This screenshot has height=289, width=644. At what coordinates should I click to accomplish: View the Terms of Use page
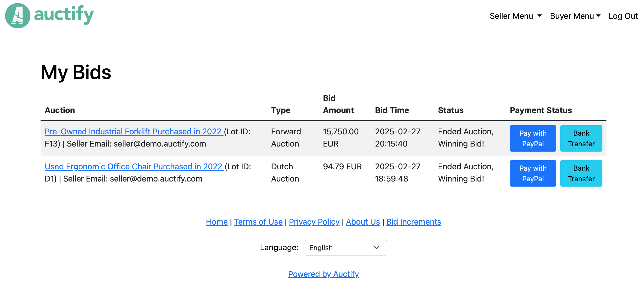pyautogui.click(x=258, y=222)
